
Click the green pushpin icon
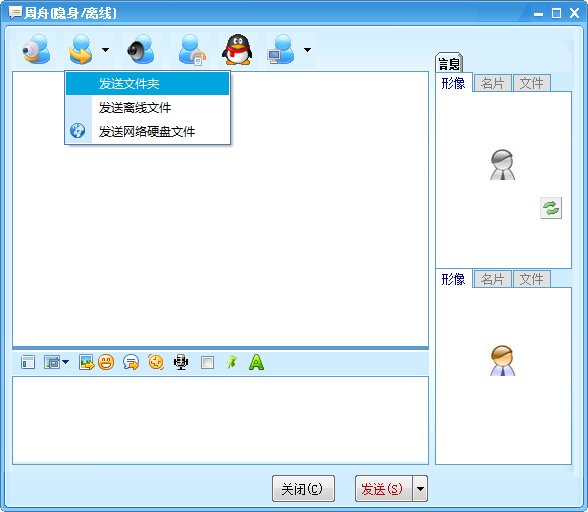(231, 362)
